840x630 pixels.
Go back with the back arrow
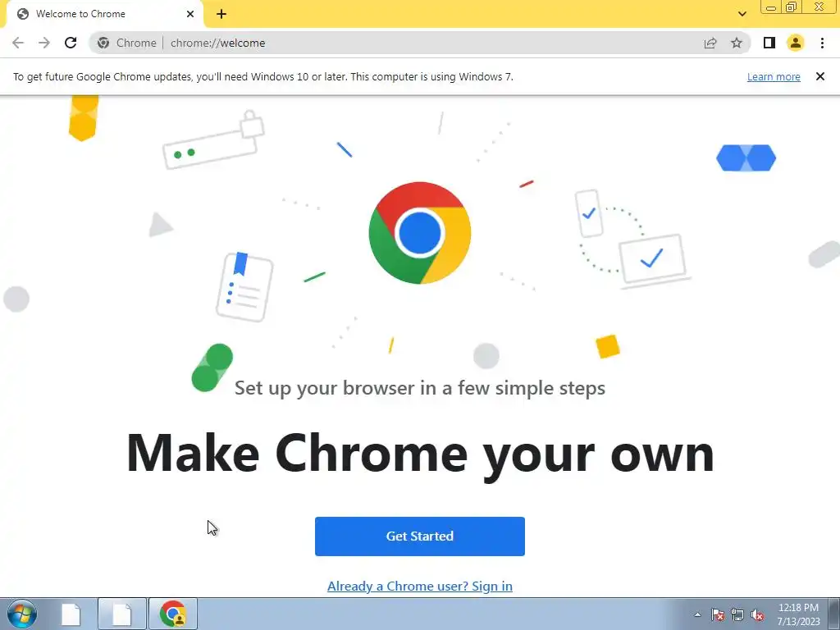point(18,43)
